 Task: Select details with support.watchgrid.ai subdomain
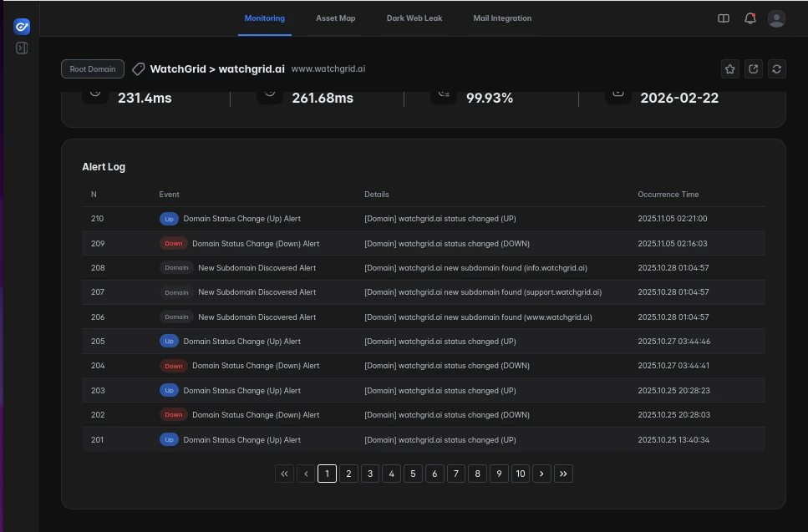(x=483, y=292)
